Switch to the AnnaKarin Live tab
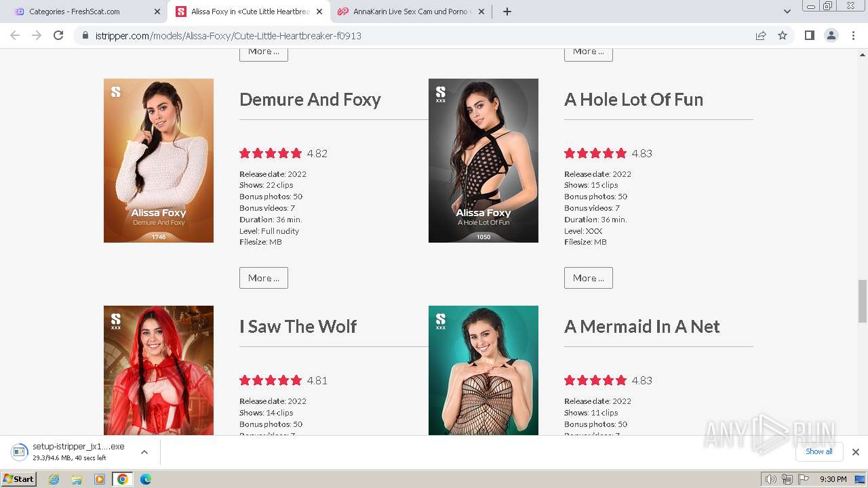The height and width of the screenshot is (488, 868). coord(412,12)
